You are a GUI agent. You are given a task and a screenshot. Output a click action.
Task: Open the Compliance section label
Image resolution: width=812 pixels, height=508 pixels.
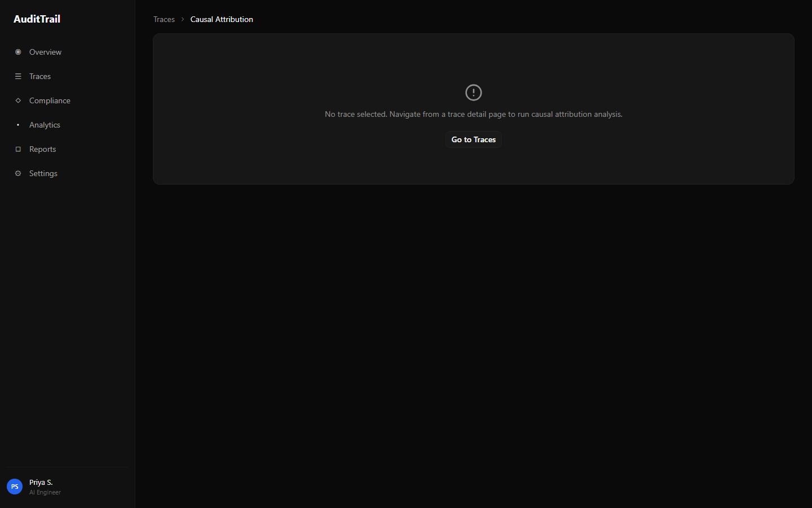50,100
